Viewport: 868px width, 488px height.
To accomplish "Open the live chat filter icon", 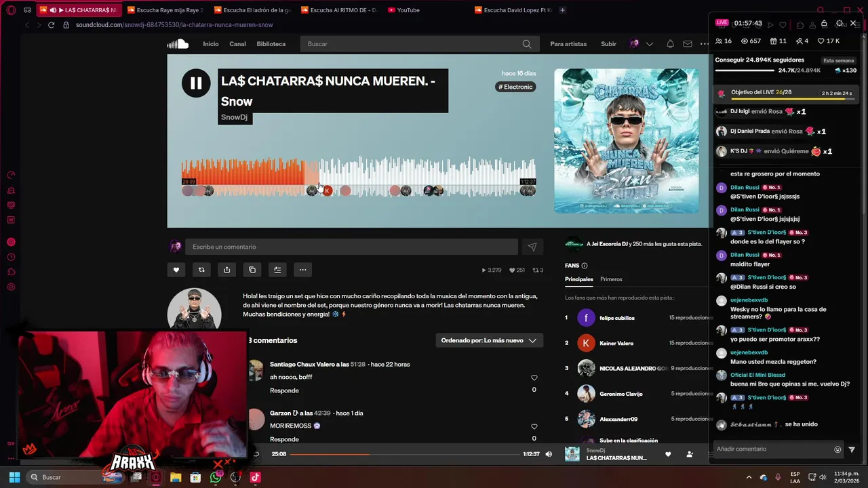I will (852, 449).
